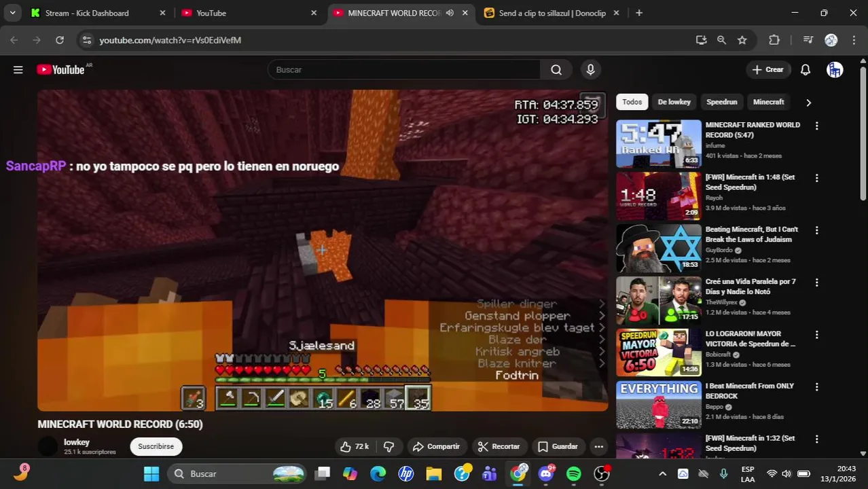Open File Explorer from taskbar
Screen dimensions: 868x489
pyautogui.click(x=434, y=473)
